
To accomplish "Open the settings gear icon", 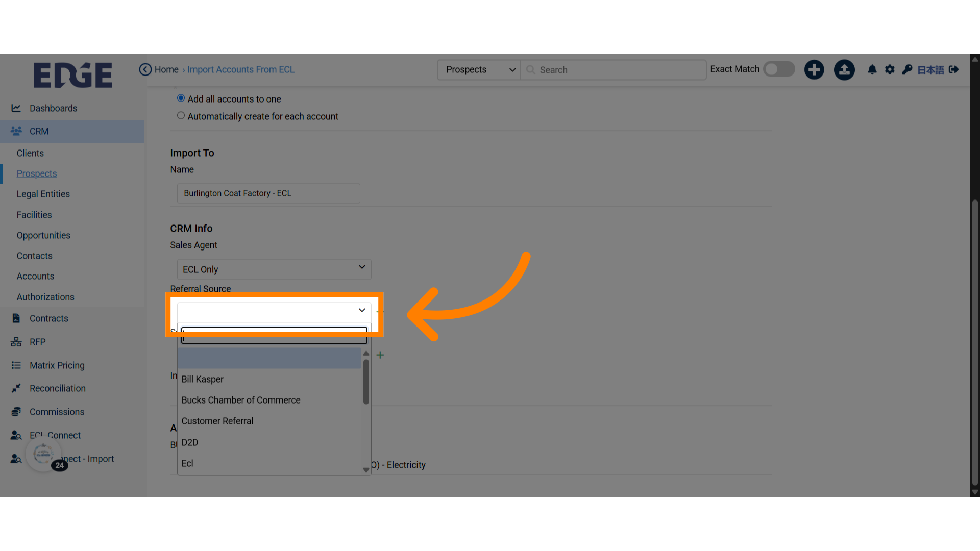I will (x=890, y=69).
